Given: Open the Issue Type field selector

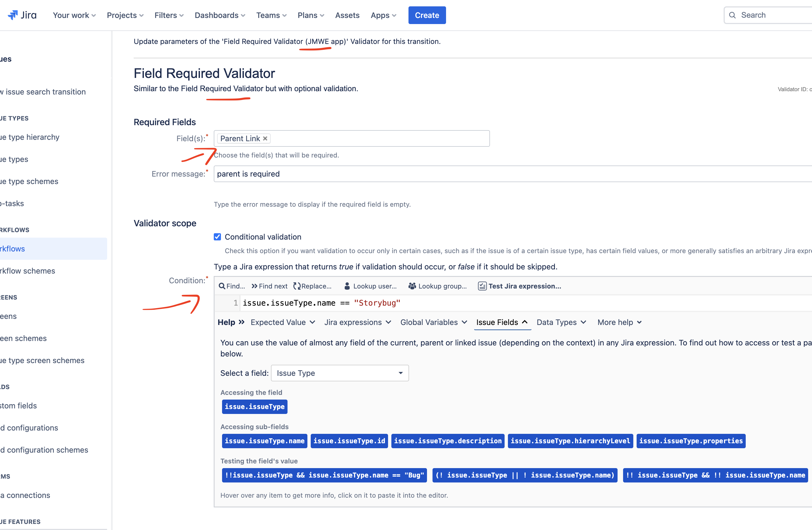Looking at the screenshot, I should click(339, 373).
